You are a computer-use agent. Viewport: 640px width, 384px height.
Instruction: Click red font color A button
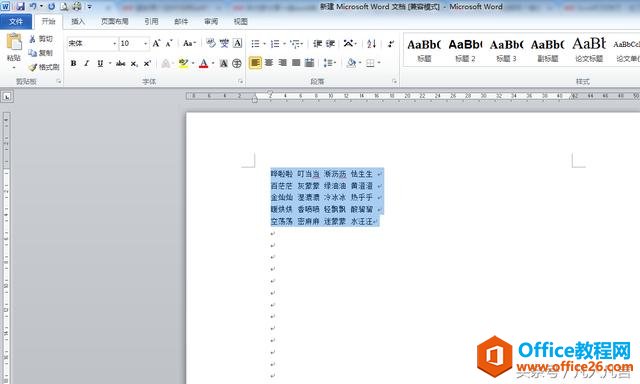click(x=203, y=63)
